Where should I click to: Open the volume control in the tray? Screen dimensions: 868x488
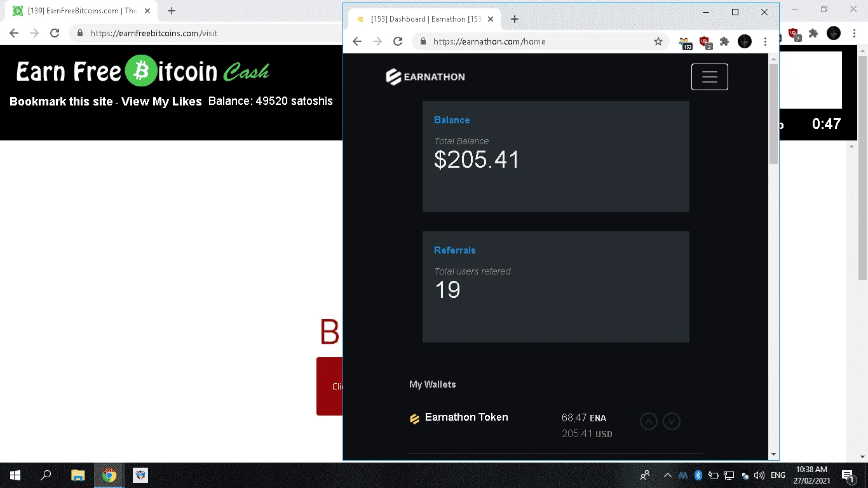tap(759, 475)
